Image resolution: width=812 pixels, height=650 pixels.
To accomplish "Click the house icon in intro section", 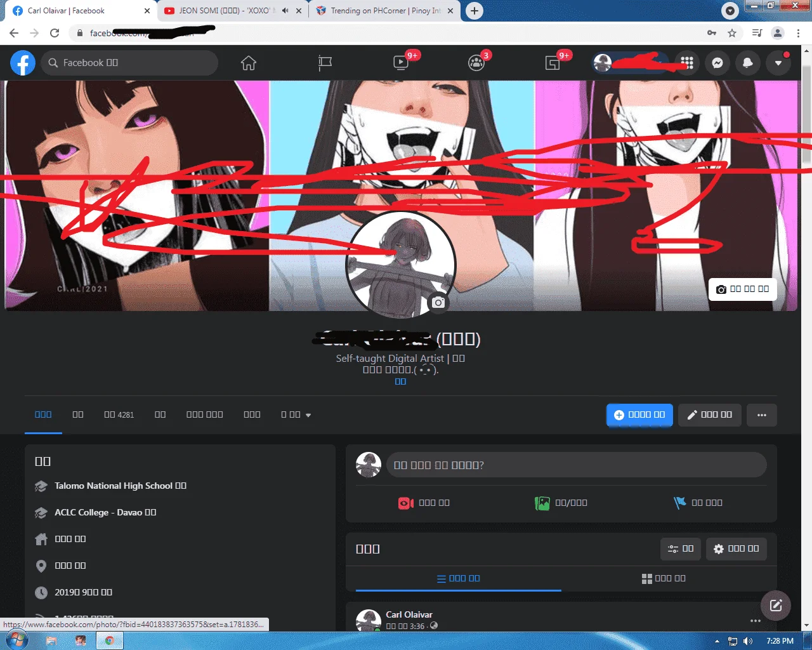I will coord(41,540).
